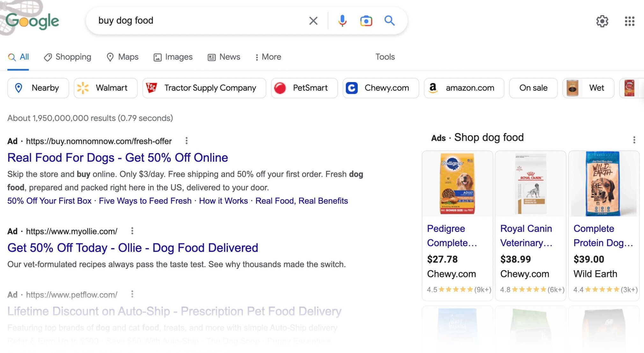Start voice search with microphone icon
Screen dimensions: 644x353
tap(342, 21)
